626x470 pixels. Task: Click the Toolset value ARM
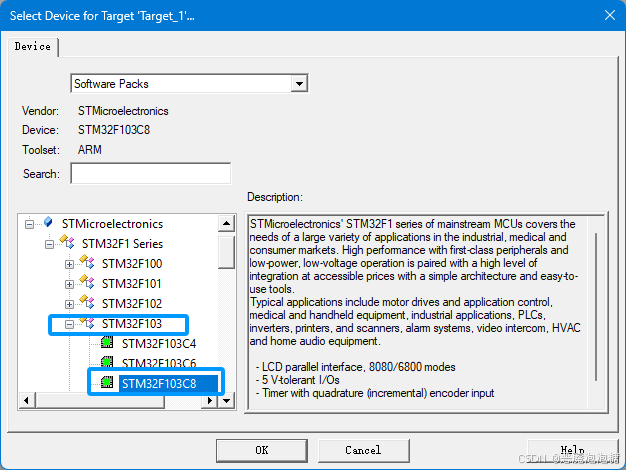pos(90,150)
